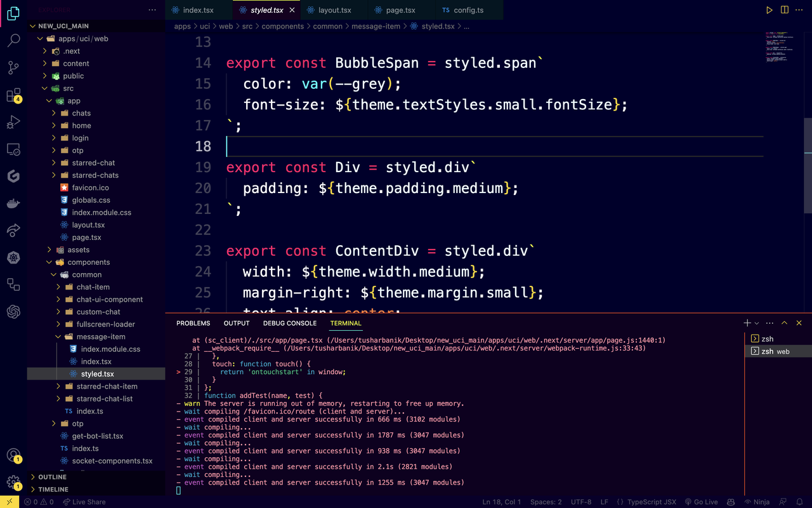The width and height of the screenshot is (812, 508).
Task: Split the editor to the right
Action: coord(785,10)
